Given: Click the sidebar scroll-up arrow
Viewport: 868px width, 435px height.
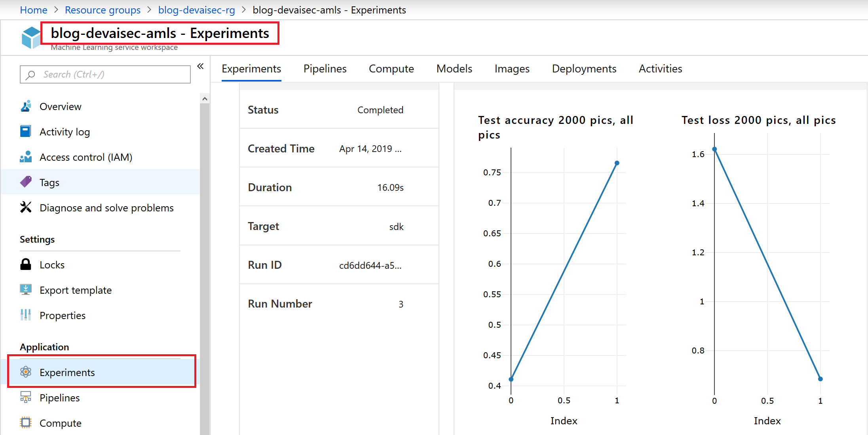Looking at the screenshot, I should 205,99.
